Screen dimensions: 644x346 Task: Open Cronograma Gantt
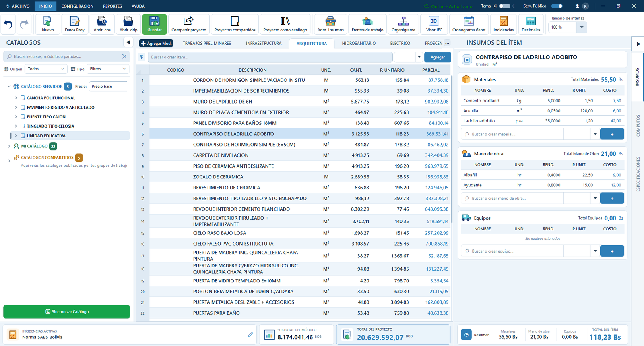[x=469, y=24]
